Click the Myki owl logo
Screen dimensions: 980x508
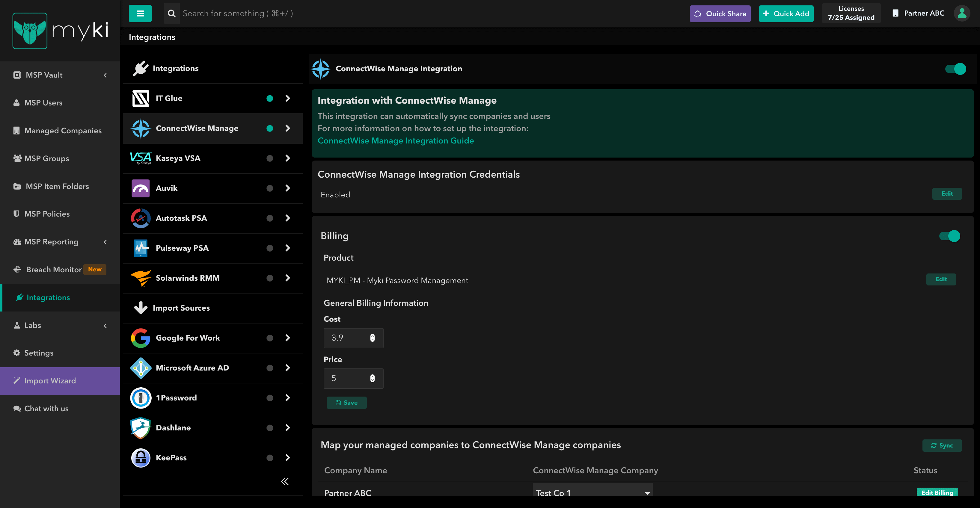coord(30,31)
